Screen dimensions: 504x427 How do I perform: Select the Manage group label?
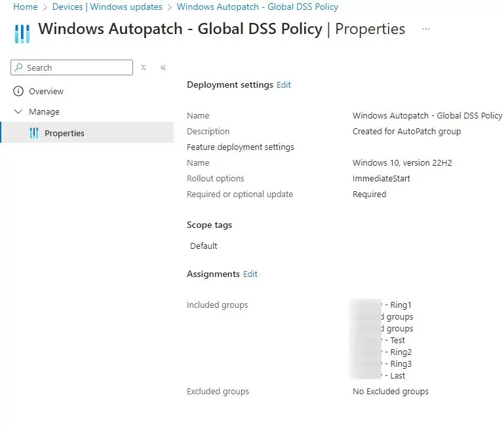click(x=44, y=111)
